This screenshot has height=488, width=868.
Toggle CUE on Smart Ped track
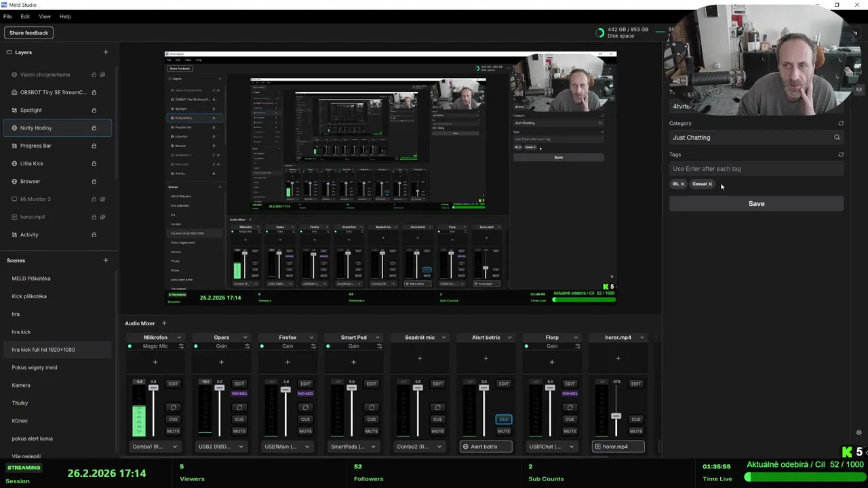click(x=371, y=419)
